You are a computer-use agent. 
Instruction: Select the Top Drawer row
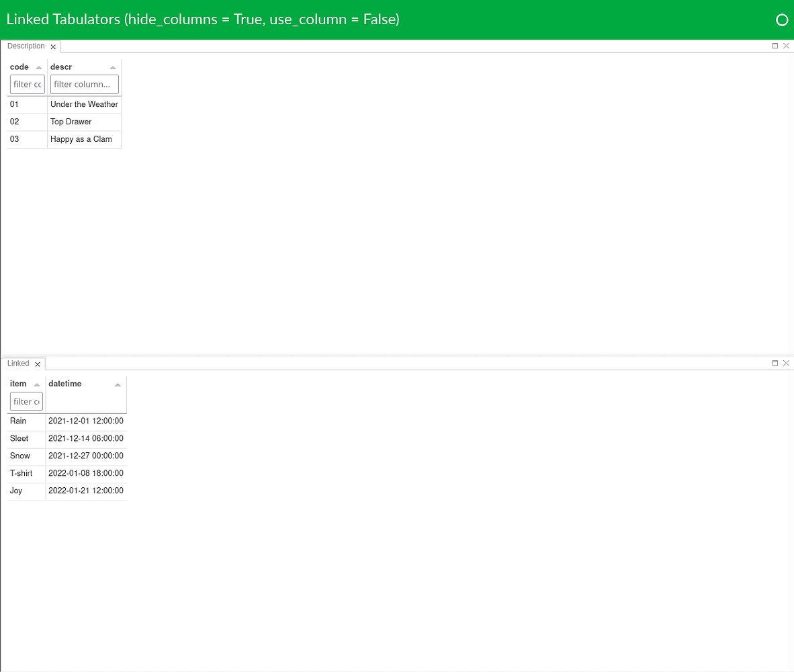[x=71, y=122]
